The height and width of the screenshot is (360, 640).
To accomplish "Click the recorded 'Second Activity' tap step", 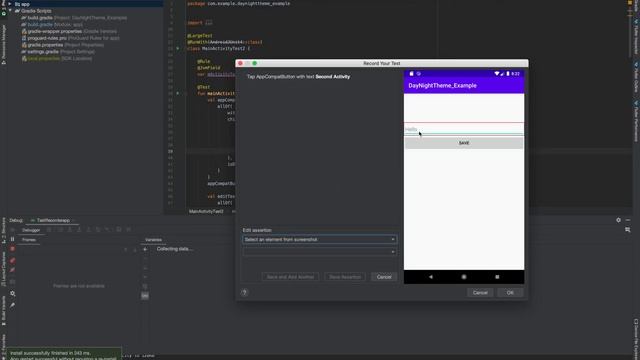I will pyautogui.click(x=298, y=77).
